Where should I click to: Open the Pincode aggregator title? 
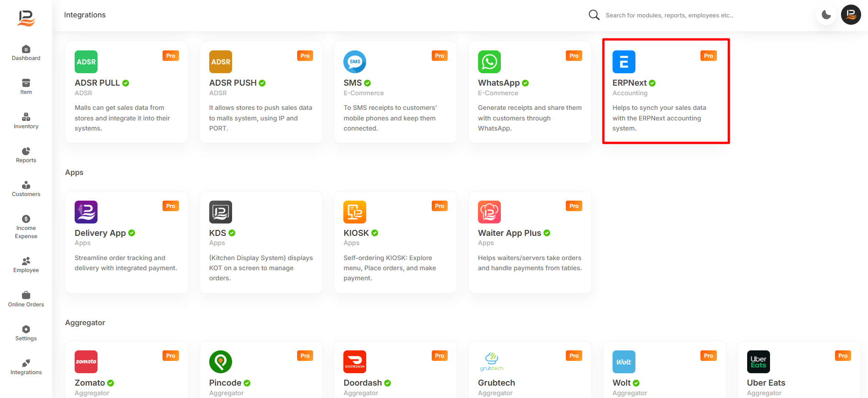pos(225,383)
